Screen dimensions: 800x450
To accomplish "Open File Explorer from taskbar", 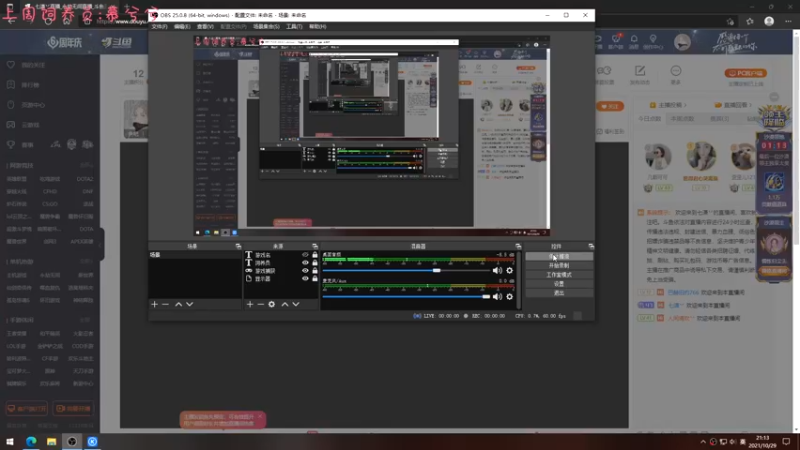I will click(x=52, y=441).
